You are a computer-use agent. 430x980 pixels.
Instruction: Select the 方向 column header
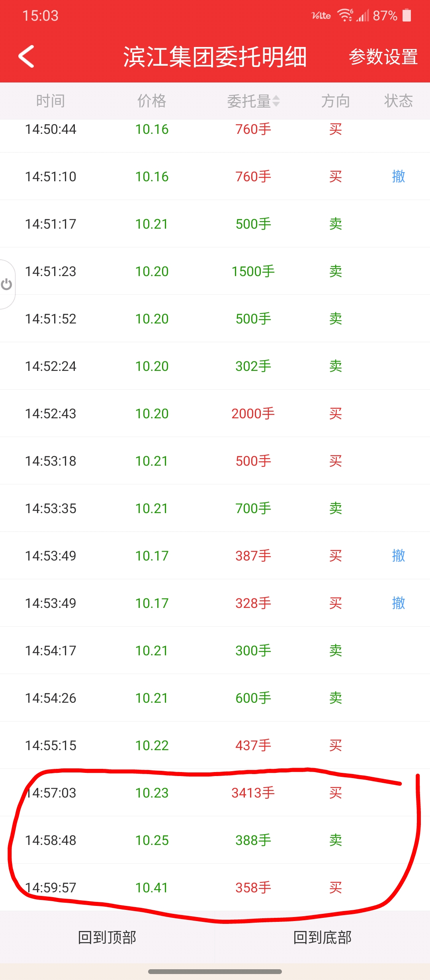tap(336, 101)
